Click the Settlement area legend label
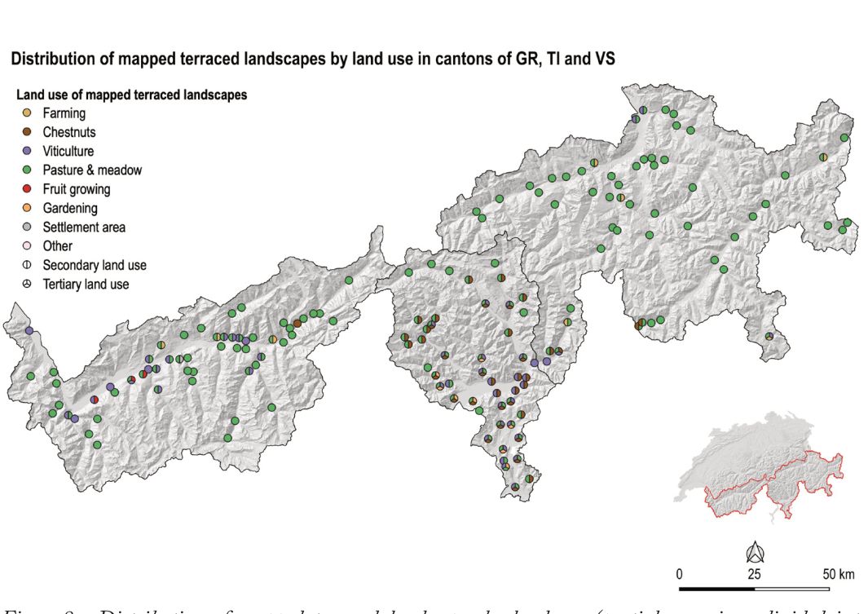The height and width of the screenshot is (614, 868). [x=84, y=227]
